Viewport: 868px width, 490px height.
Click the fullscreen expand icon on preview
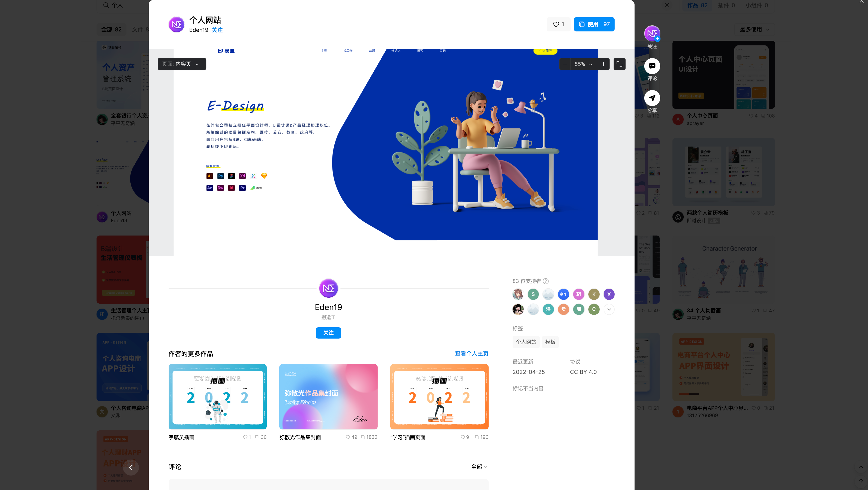(619, 64)
